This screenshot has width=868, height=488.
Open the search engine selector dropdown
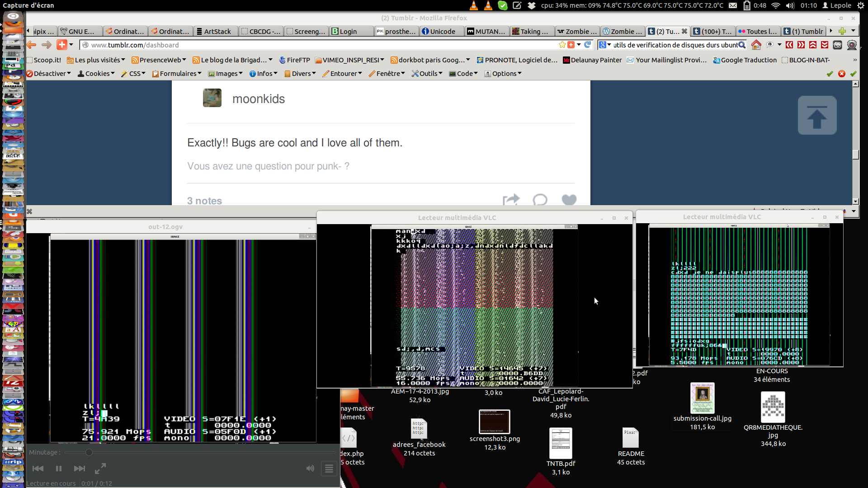(605, 45)
